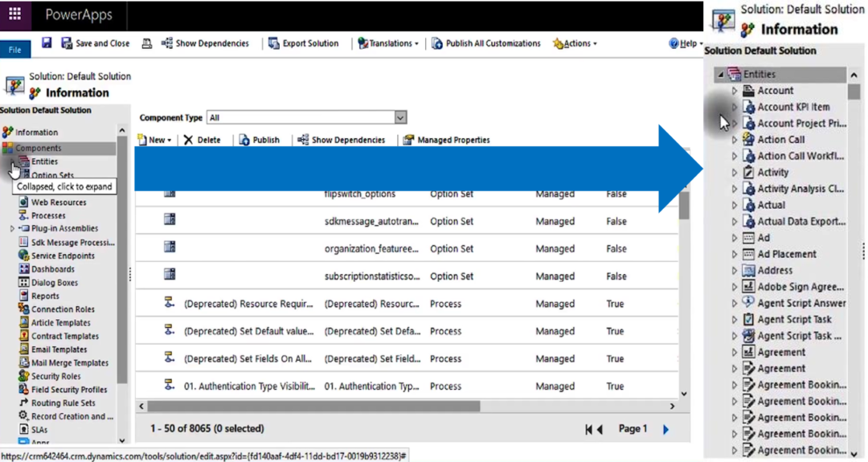Viewport: 868px width, 462px height.
Task: Jump to first page of results
Action: coord(588,429)
